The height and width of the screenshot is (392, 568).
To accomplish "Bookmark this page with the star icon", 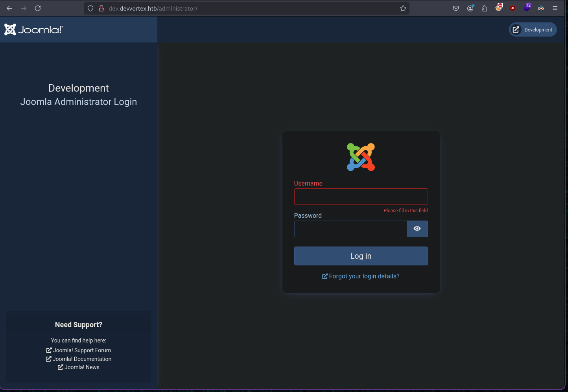I will [403, 8].
